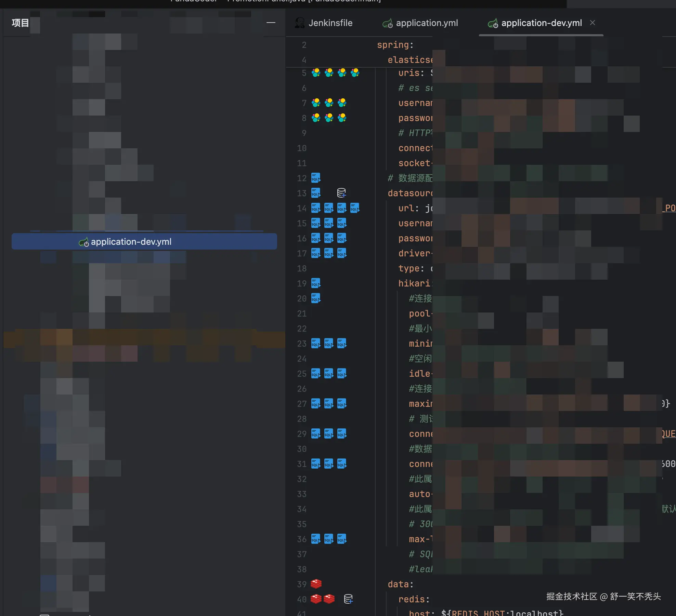Image resolution: width=676 pixels, height=616 pixels.
Task: Click the database datasource icon on line 13
Action: (x=341, y=193)
